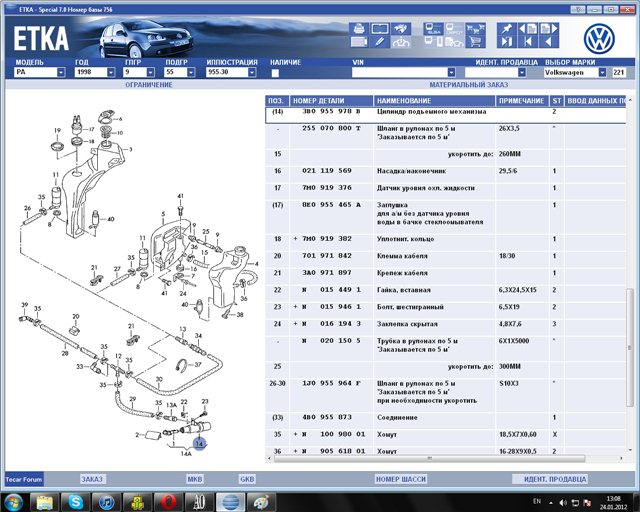Open the pencil edit tool
This screenshot has height=512, width=640.
(380, 42)
